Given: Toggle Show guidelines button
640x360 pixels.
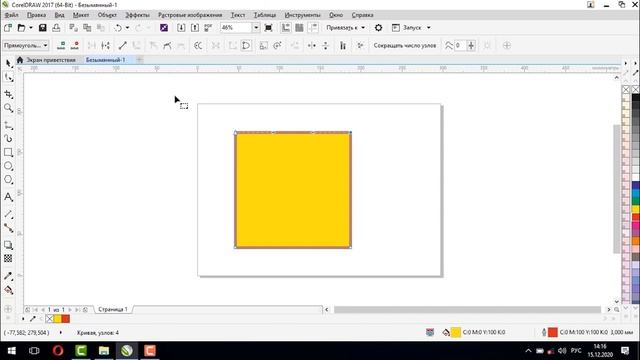Looking at the screenshot, I should pyautogui.click(x=313, y=28).
